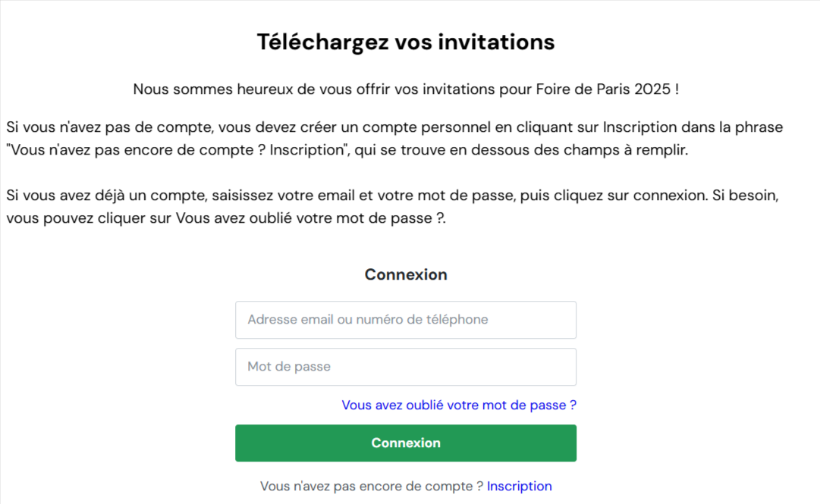The image size is (820, 504).
Task: Click the Mot de passe field
Action: pyautogui.click(x=406, y=366)
